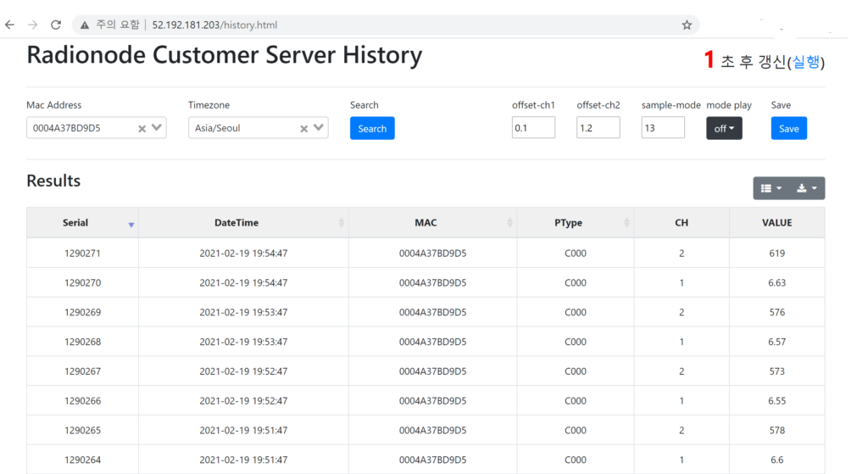This screenshot has width=868, height=474.
Task: Open the export download dropdown icon
Action: pos(807,188)
